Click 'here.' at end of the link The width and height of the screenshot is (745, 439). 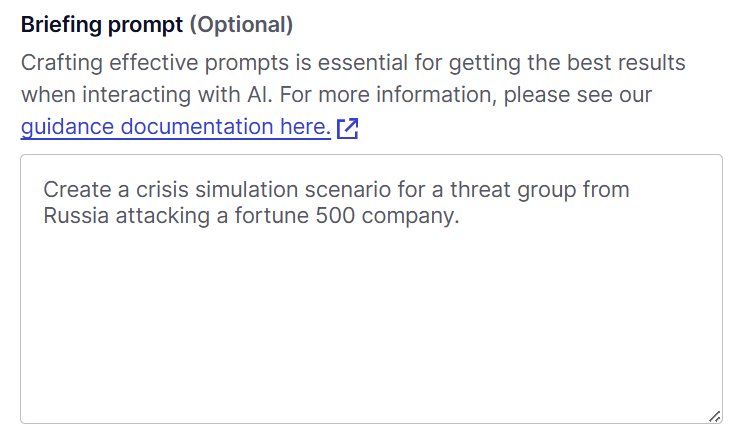(306, 127)
